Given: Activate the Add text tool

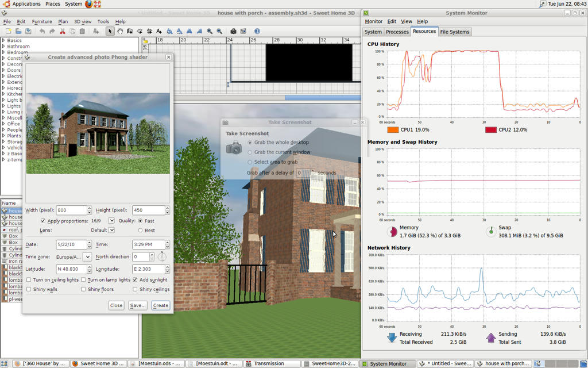Looking at the screenshot, I should (159, 31).
